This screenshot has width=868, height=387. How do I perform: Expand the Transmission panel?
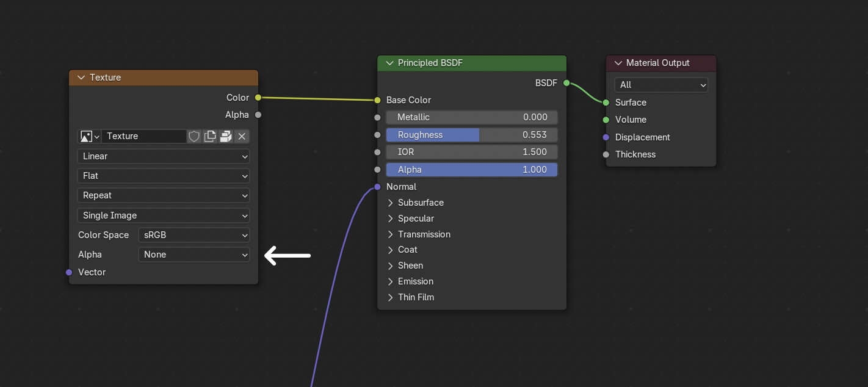(x=391, y=234)
